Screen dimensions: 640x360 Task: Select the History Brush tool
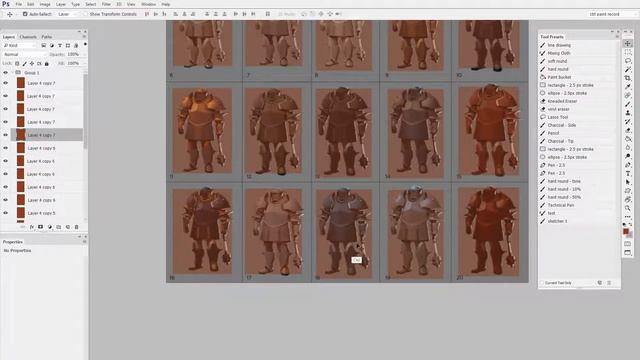click(x=627, y=122)
